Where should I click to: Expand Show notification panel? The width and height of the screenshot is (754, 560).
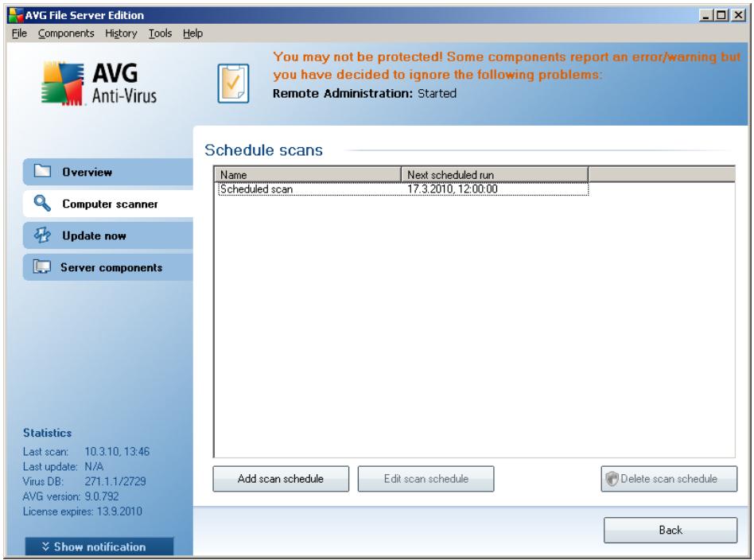click(x=99, y=546)
